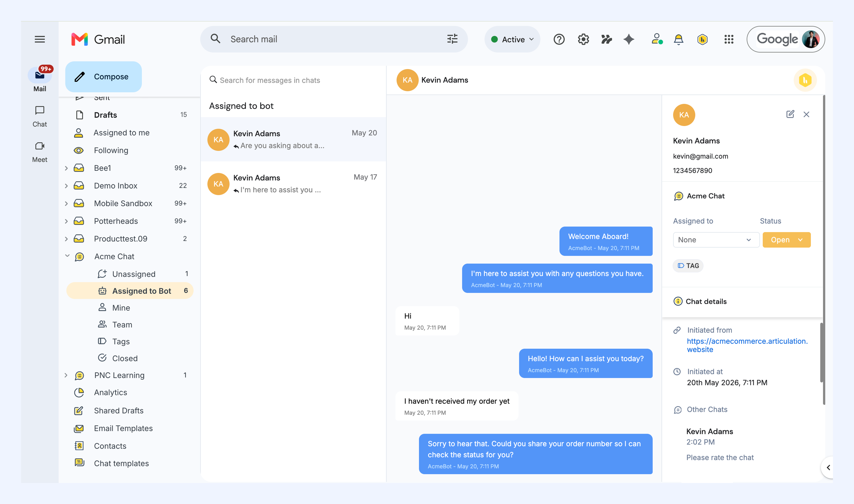
Task: Open Gmail settings gear icon
Action: click(583, 40)
